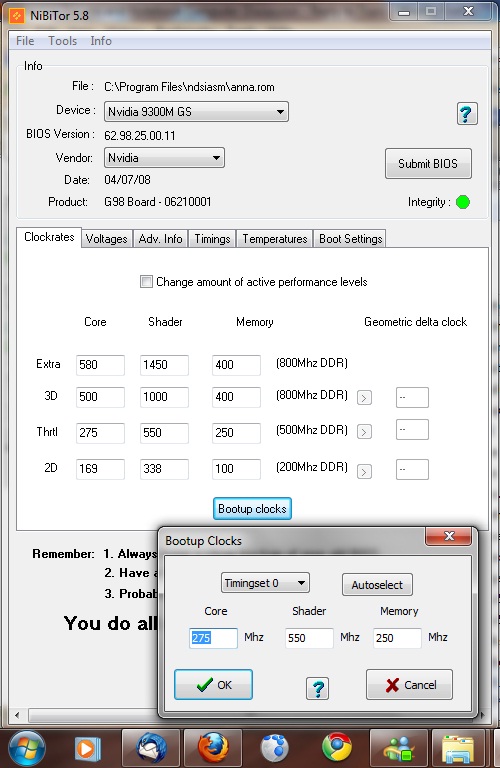The width and height of the screenshot is (500, 768).
Task: Open Windows Start menu orb
Action: (26, 748)
